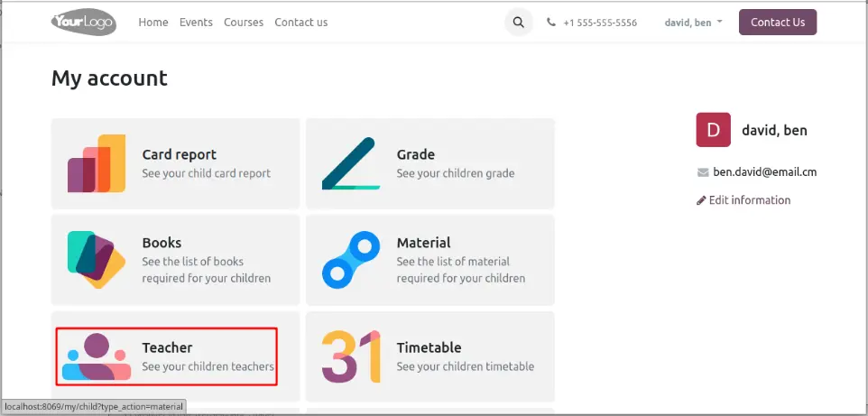This screenshot has width=868, height=416.
Task: Click the Books stacked cards icon
Action: (x=97, y=260)
